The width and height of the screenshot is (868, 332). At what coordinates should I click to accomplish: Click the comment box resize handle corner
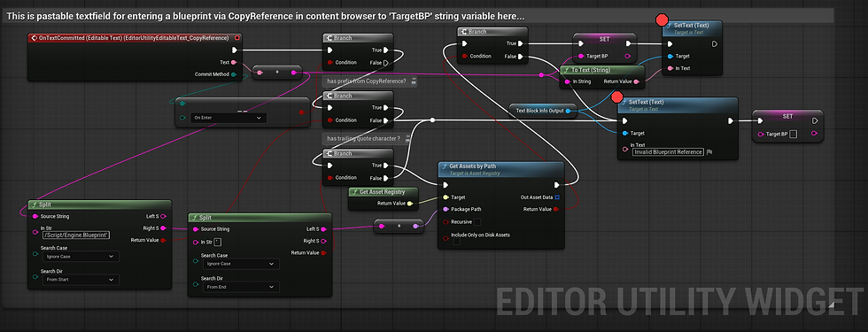[831, 305]
